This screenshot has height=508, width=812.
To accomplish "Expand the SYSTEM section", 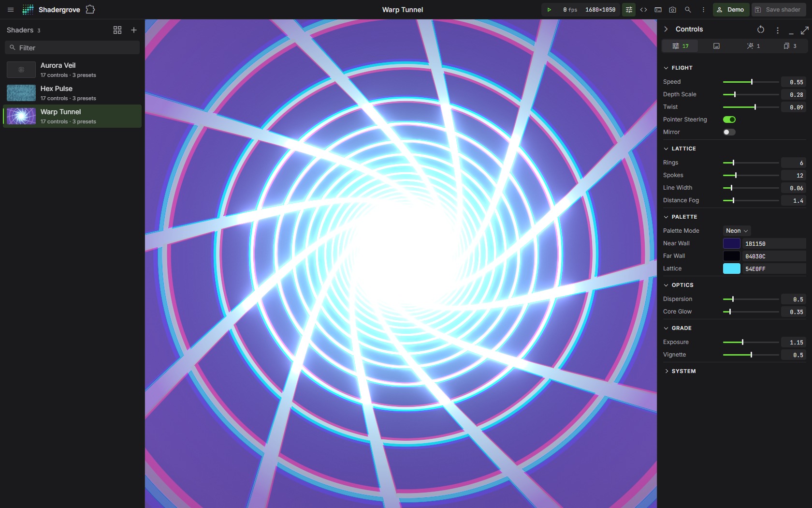I will (x=680, y=371).
